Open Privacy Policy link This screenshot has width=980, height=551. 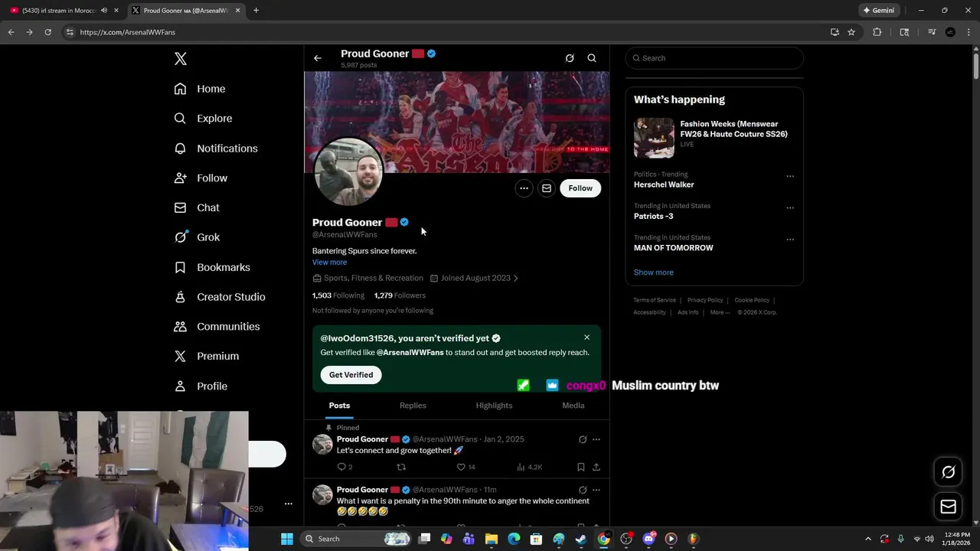point(705,300)
